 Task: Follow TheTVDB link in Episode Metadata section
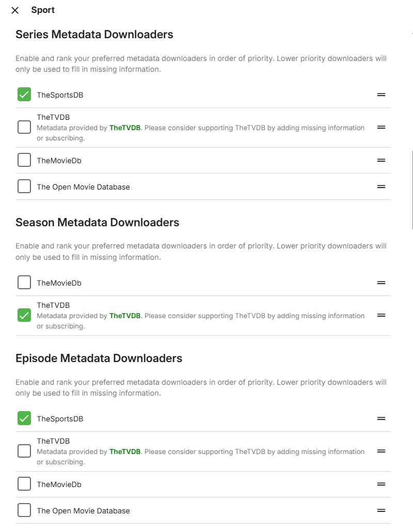(125, 452)
